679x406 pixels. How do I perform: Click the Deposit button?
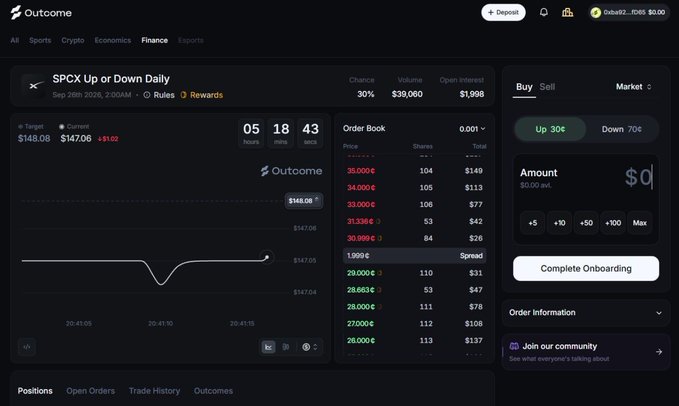click(x=503, y=13)
